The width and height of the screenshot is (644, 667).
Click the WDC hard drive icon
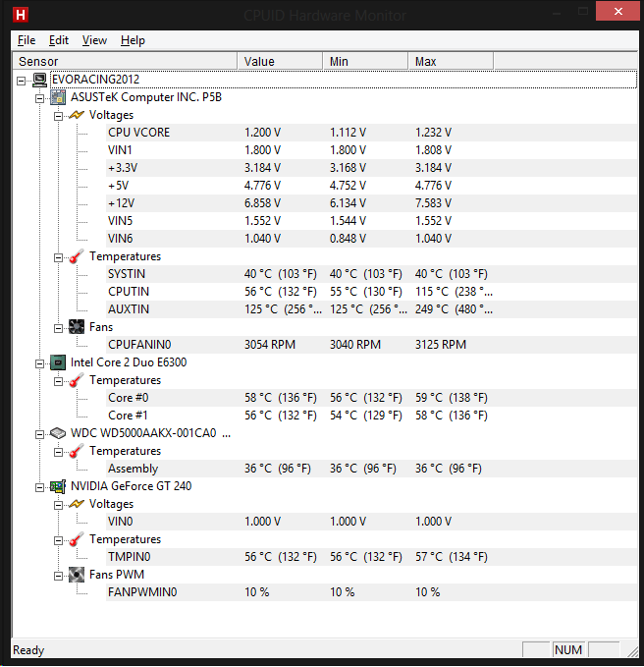pyautogui.click(x=58, y=433)
